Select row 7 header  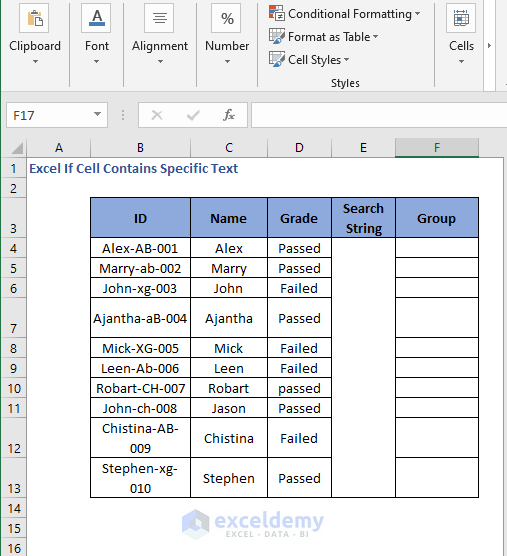[13, 318]
